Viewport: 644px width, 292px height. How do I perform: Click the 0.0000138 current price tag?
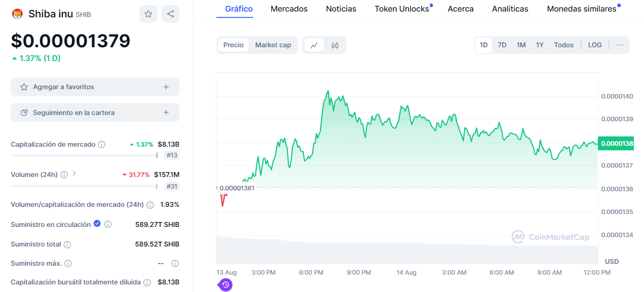click(615, 144)
